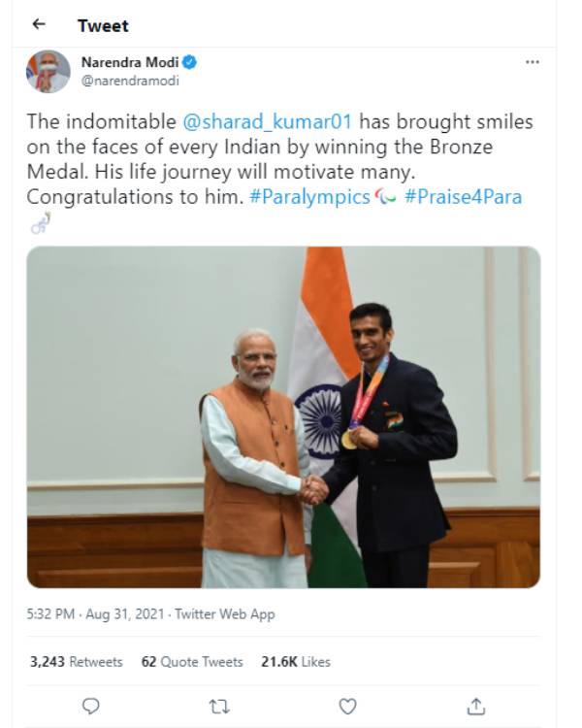This screenshot has height=728, width=582.
Task: Click the back arrow icon
Action: point(39,24)
